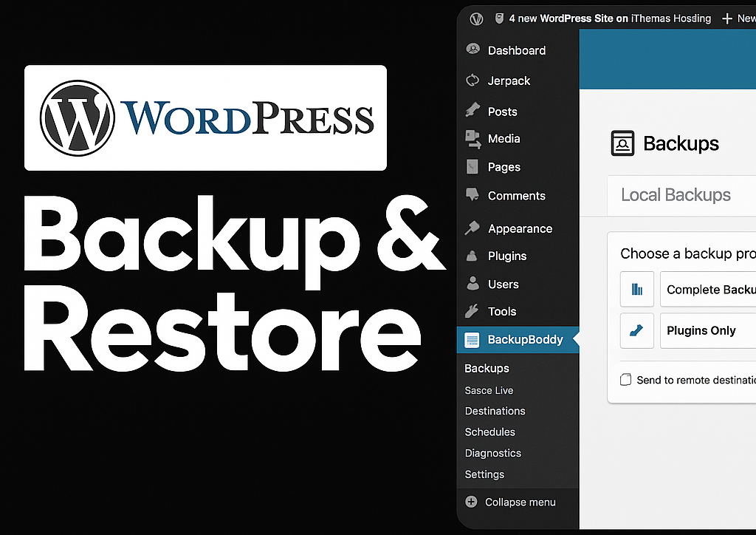Click the Tools wrench icon
Screen dimensions: 756x535
[472, 311]
